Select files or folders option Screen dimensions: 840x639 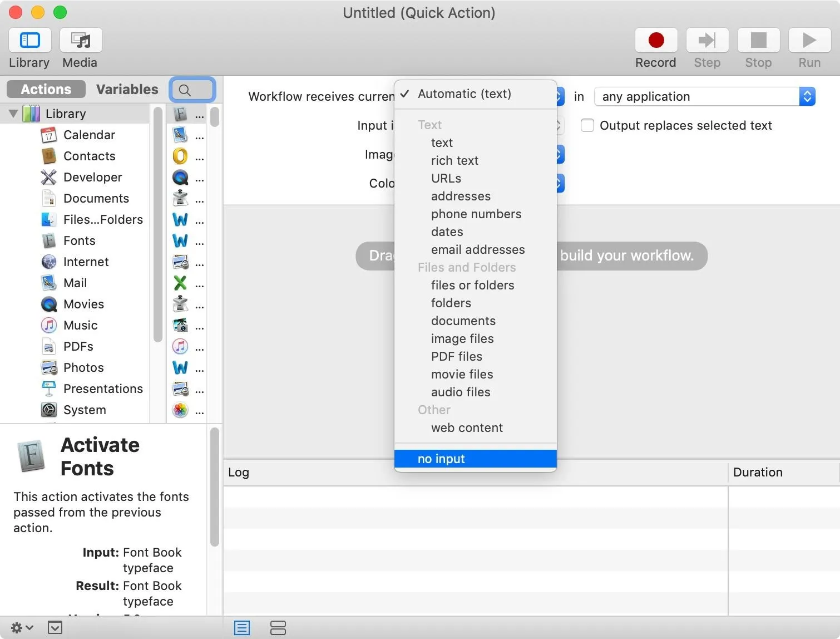pyautogui.click(x=476, y=285)
